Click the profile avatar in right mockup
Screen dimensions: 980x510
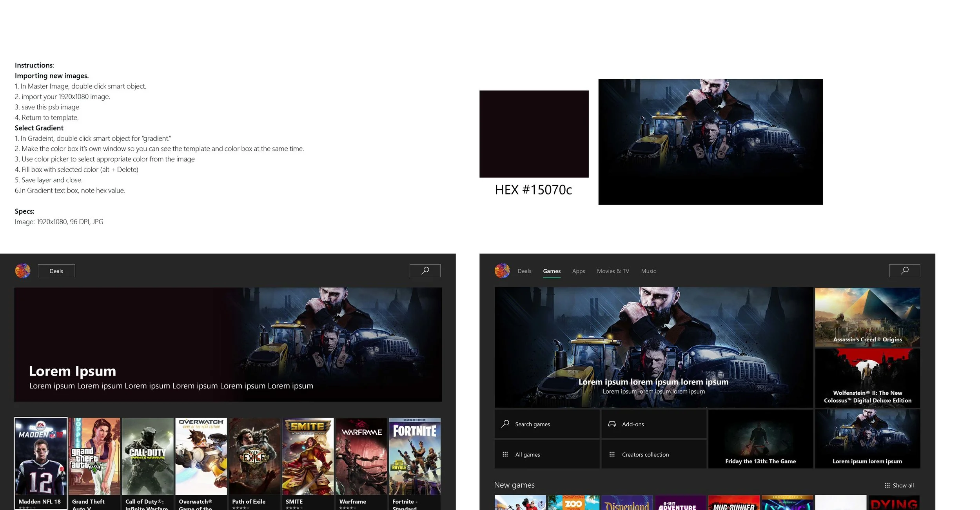[502, 271]
